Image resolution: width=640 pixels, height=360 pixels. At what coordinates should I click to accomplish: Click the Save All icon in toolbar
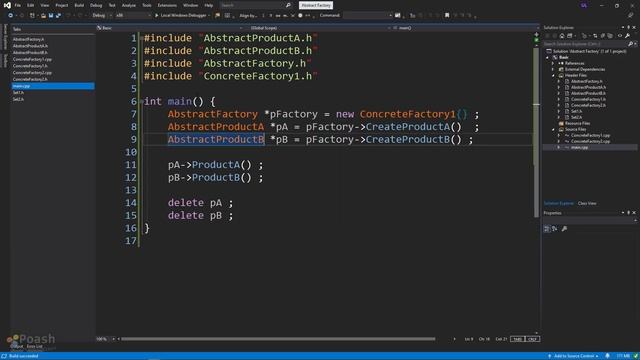58,16
